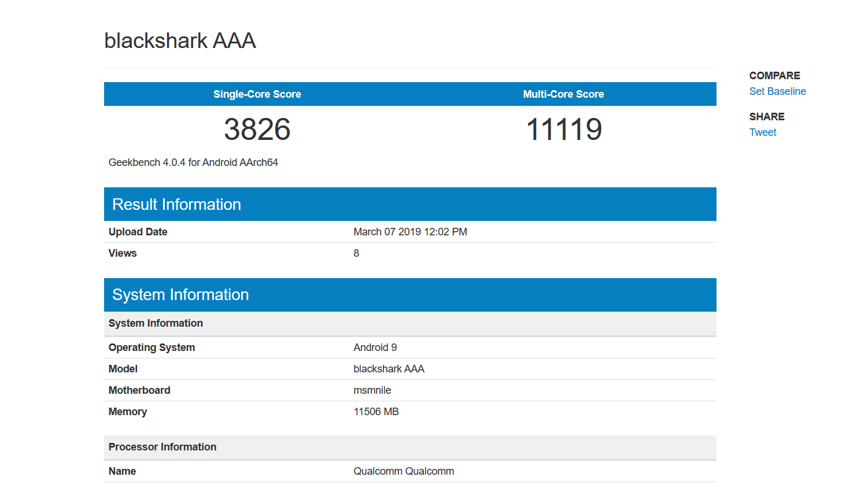Click the Result Information section header
This screenshot has height=488, width=868.
[x=410, y=204]
